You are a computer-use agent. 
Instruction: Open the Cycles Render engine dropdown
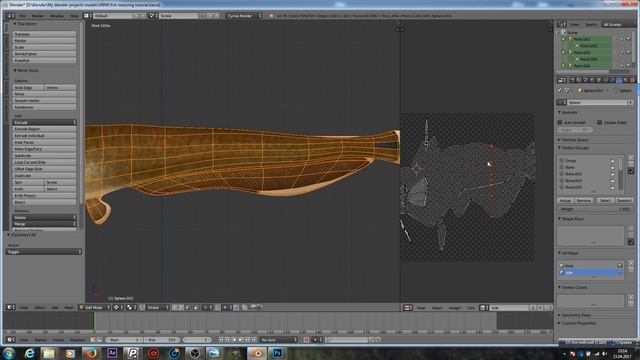point(244,16)
